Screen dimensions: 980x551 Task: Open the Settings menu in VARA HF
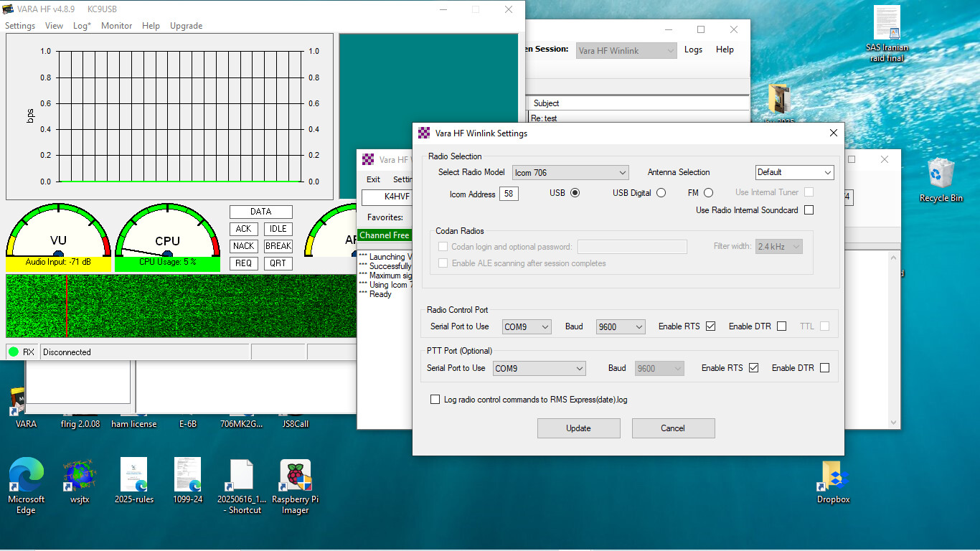click(x=20, y=26)
